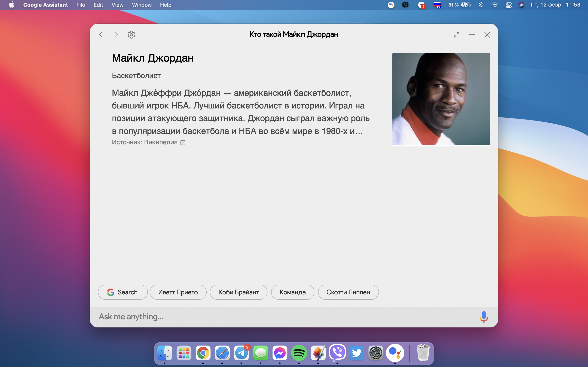Screen dimensions: 588x367
Task: Select the Коби Брайант suggestion chip
Action: (238, 292)
